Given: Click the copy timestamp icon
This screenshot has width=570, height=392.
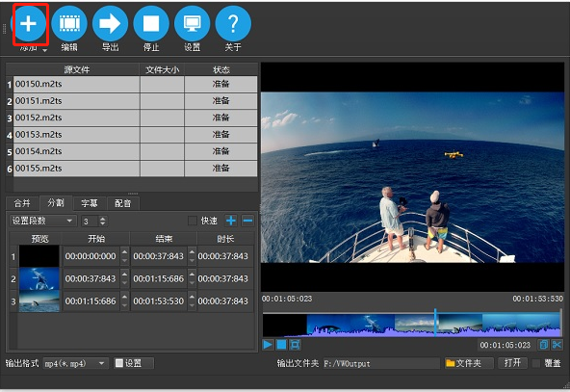Looking at the screenshot, I should click(544, 345).
